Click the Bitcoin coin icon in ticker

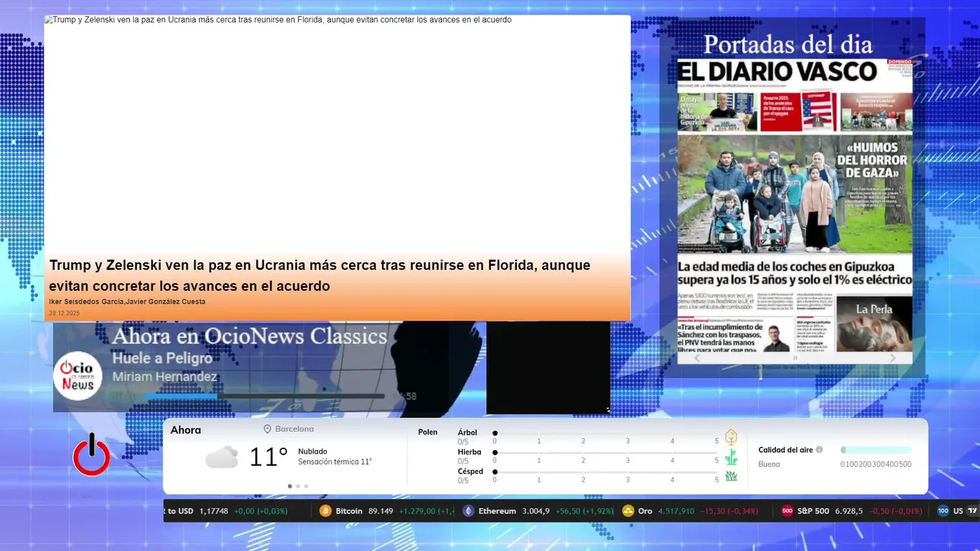pyautogui.click(x=325, y=510)
